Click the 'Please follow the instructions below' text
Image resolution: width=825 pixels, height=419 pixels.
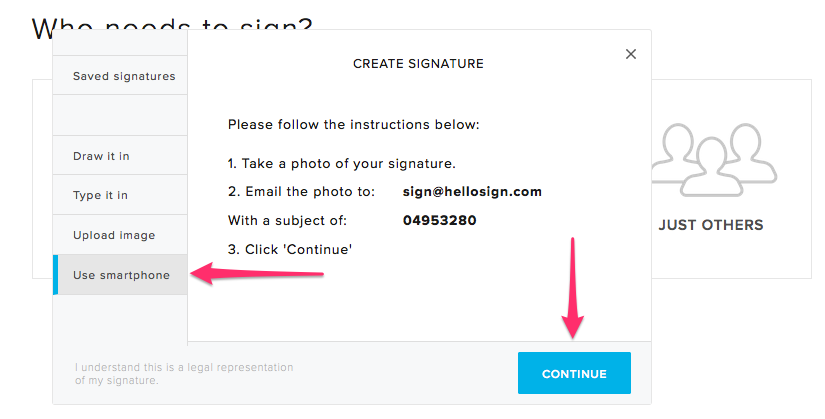click(354, 125)
